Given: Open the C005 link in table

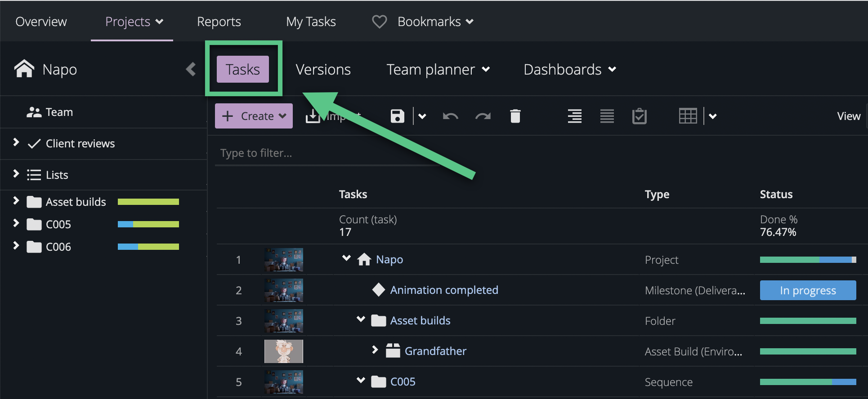Looking at the screenshot, I should 403,381.
